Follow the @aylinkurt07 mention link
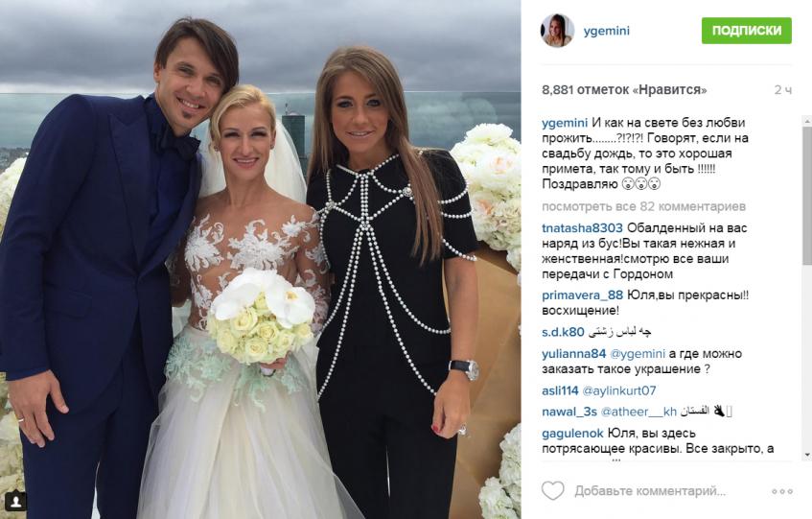 619,390
